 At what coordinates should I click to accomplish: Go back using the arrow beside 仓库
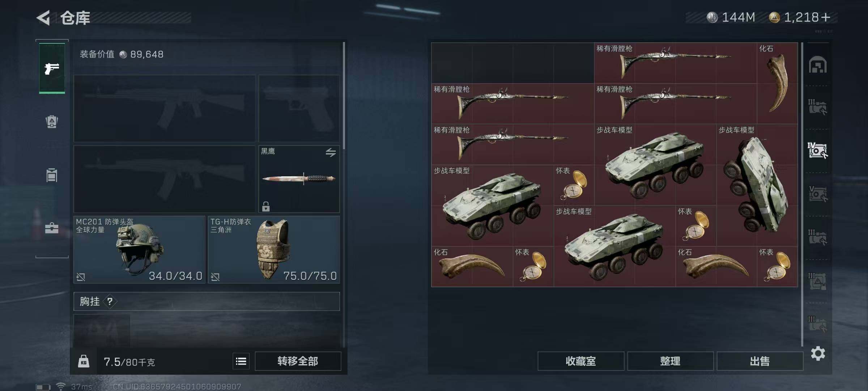click(x=43, y=18)
